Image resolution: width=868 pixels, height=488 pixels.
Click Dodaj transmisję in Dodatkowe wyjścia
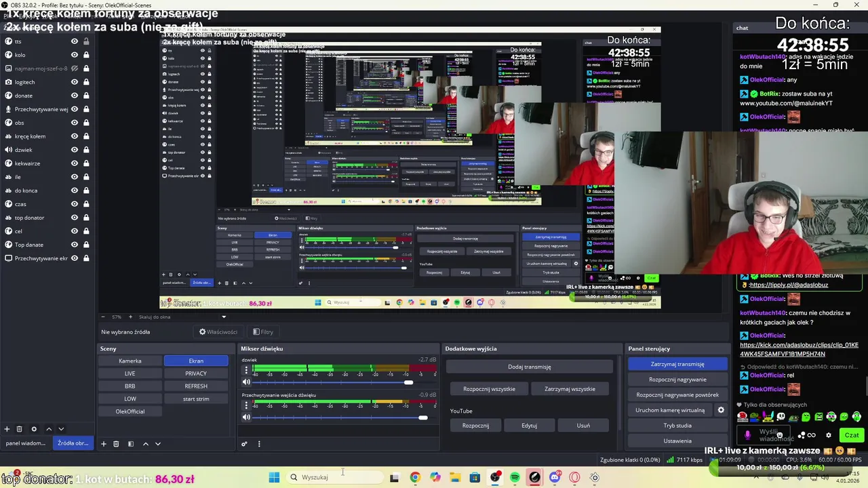point(530,367)
